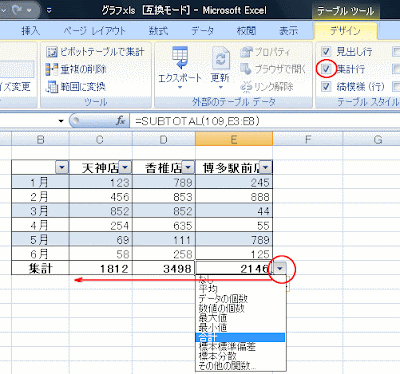Screen dimensions: 400x374
Task: Select 合計 (sum) in the function list
Action: click(240, 337)
